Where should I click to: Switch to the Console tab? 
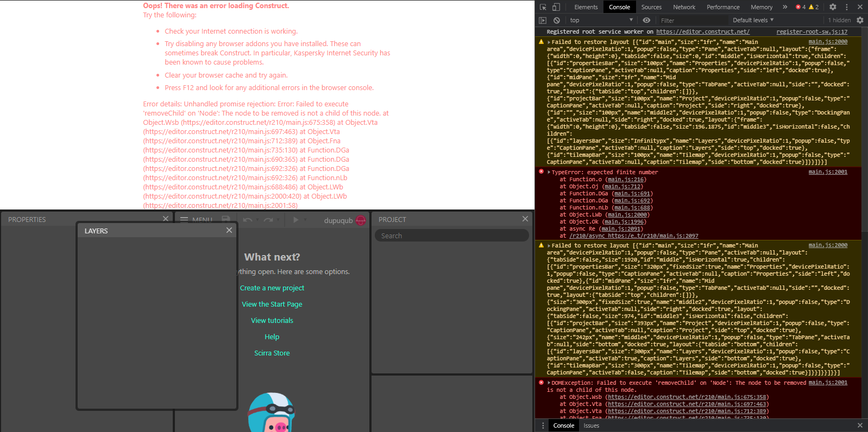point(619,7)
